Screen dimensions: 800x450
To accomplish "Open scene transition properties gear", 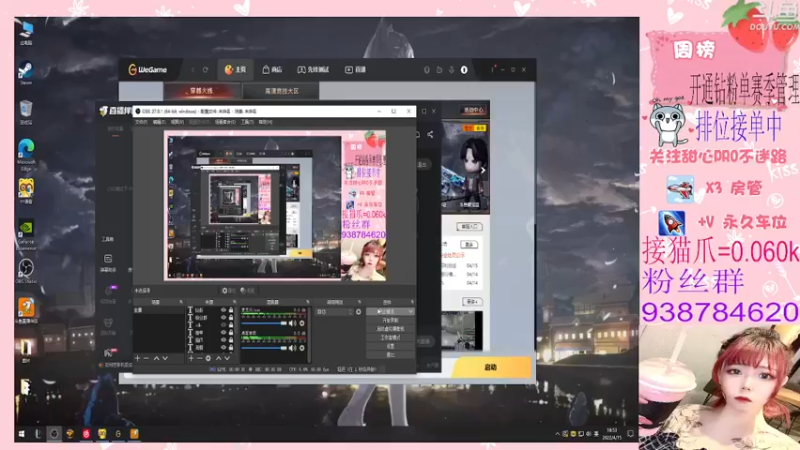I will 358,312.
